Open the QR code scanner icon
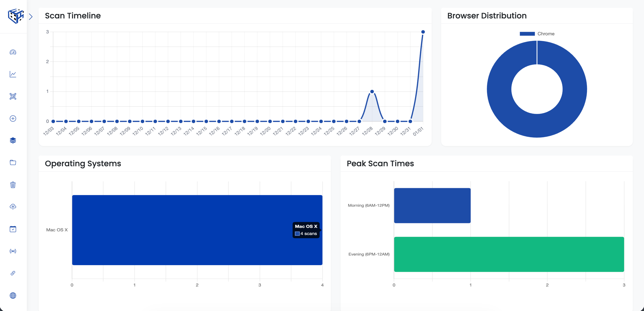644x311 pixels. [x=13, y=97]
